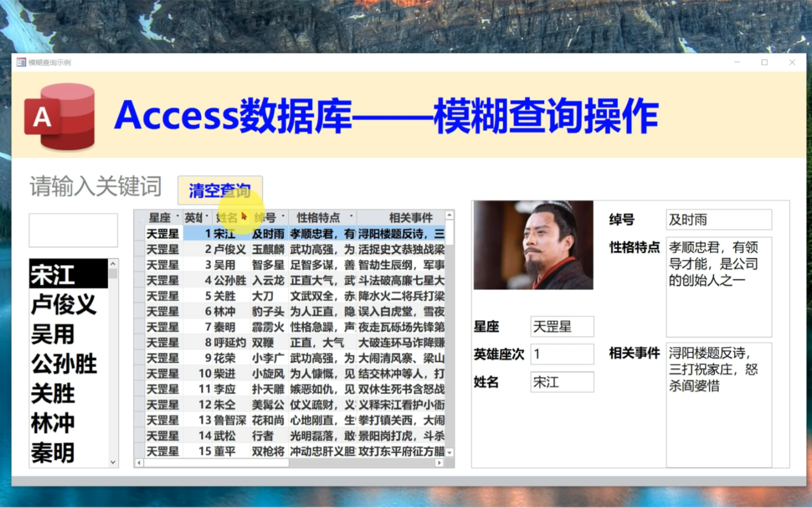Click the Access form icon in title bar

click(x=21, y=62)
